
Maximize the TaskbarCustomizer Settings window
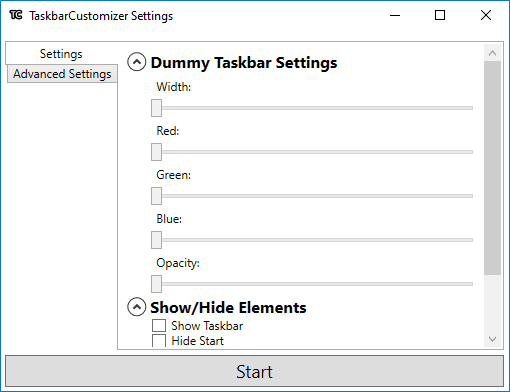pos(440,15)
